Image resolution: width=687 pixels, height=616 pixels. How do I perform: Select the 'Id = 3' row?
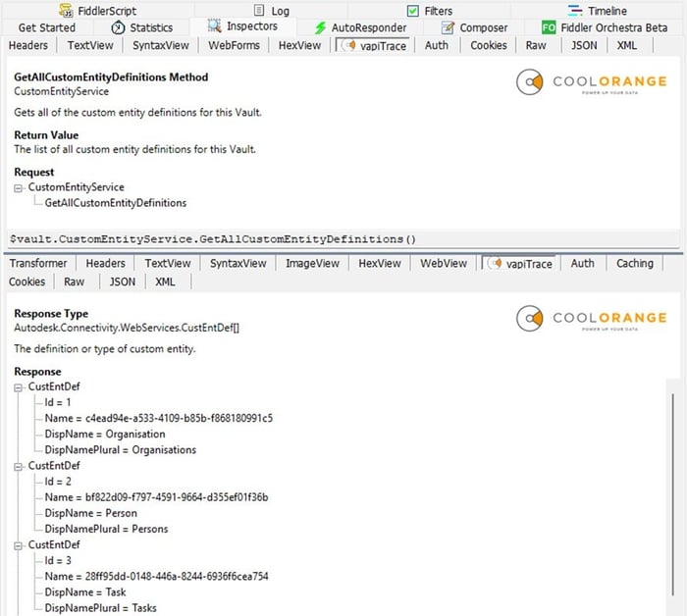[x=58, y=561]
